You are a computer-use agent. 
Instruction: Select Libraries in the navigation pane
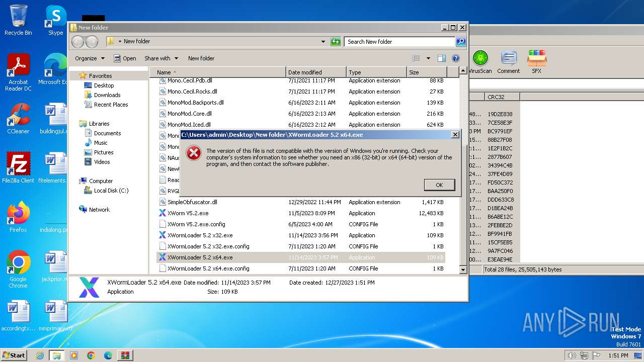click(99, 124)
